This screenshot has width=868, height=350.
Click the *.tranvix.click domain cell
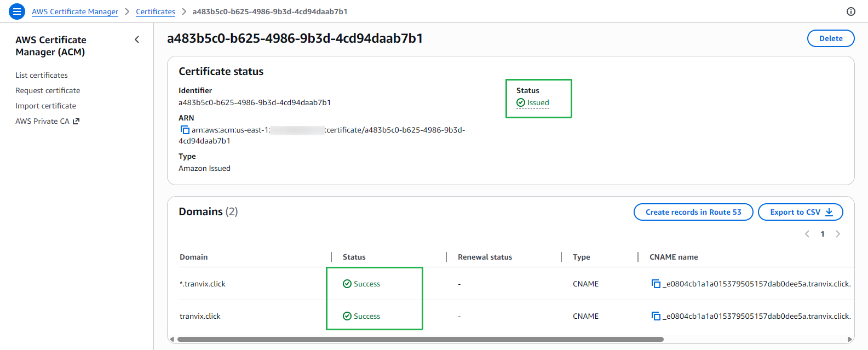tap(203, 284)
